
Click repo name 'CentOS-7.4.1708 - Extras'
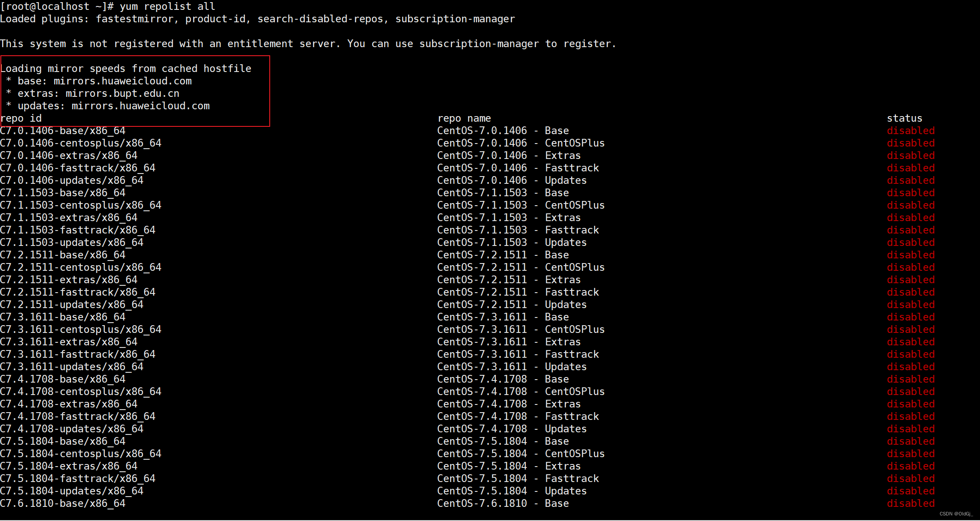pos(509,404)
